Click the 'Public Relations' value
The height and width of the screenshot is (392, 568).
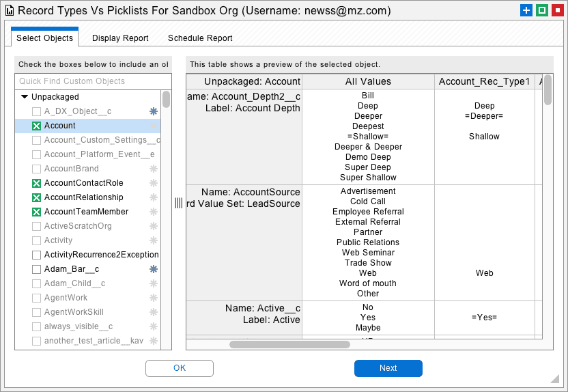coord(368,242)
